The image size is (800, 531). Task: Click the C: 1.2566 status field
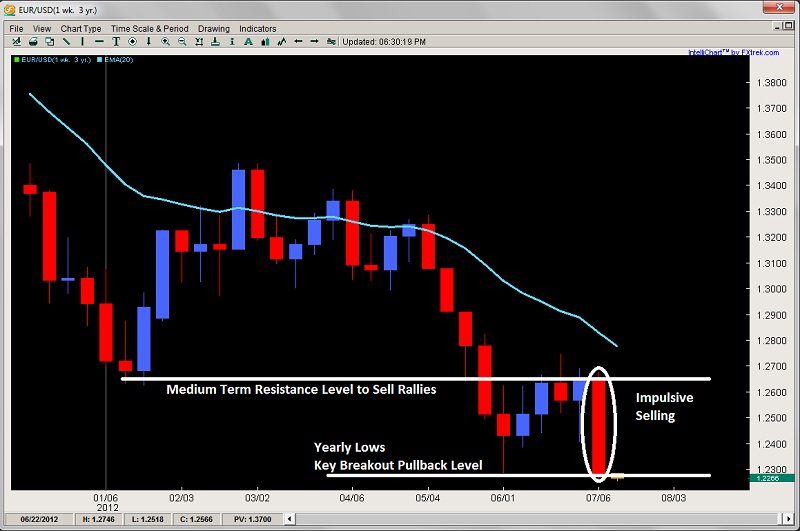click(196, 519)
